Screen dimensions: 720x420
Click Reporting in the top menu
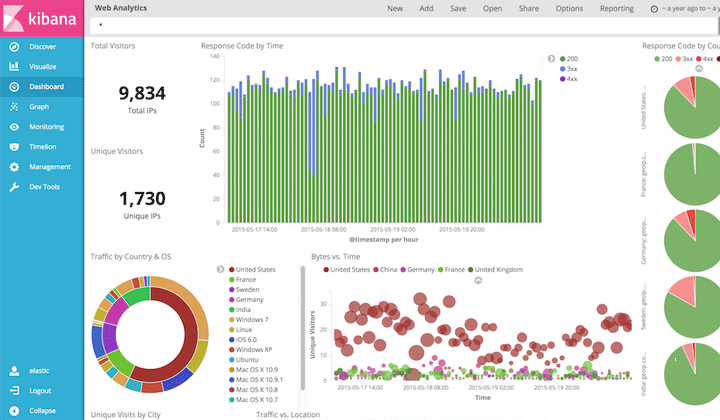(617, 8)
